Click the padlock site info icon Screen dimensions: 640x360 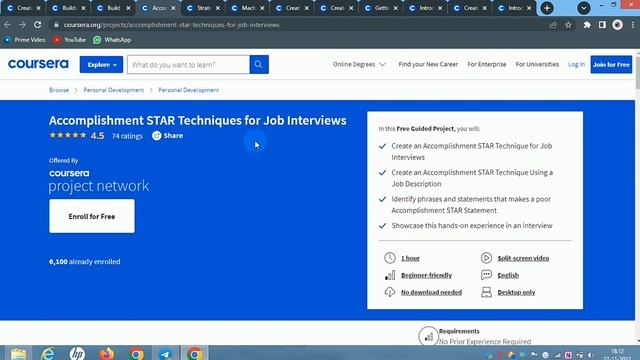point(56,25)
